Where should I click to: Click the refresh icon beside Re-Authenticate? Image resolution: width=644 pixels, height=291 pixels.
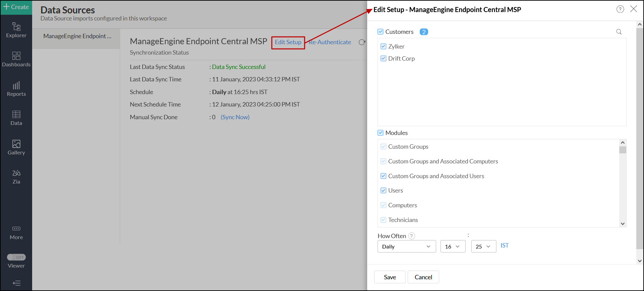(x=362, y=42)
